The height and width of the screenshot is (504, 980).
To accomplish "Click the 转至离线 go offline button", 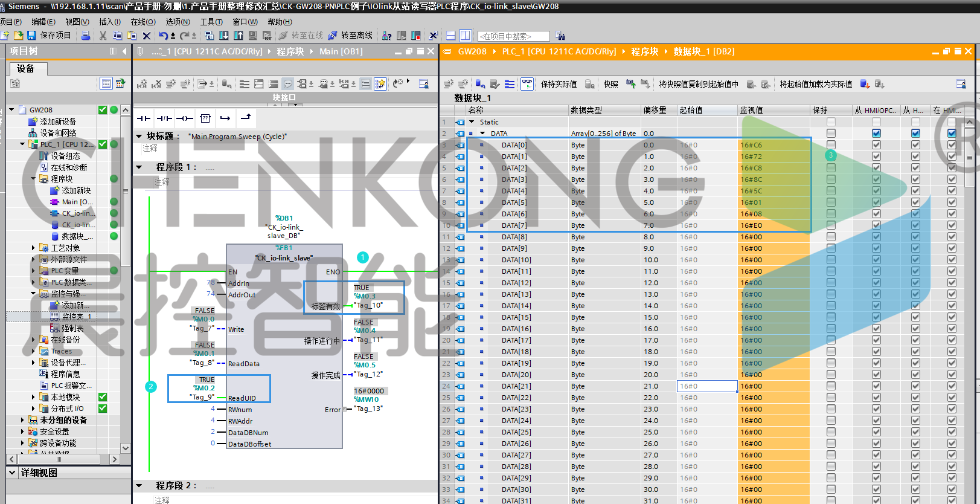I will point(350,36).
